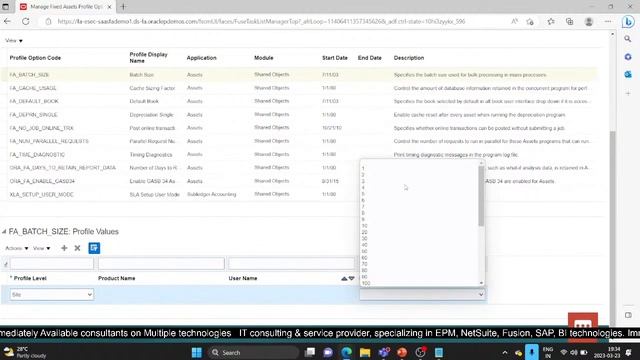The height and width of the screenshot is (360, 640).
Task: Click the Delete row X icon
Action: click(77, 248)
